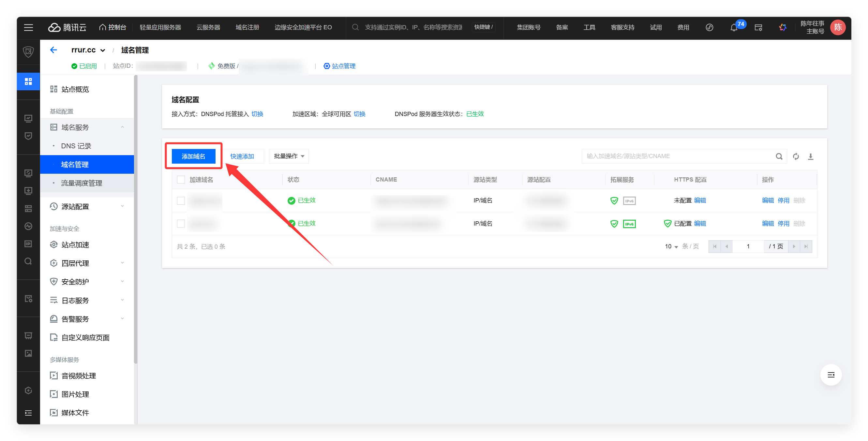Open the floating menu button at bottom right
868x441 pixels.
(x=831, y=375)
